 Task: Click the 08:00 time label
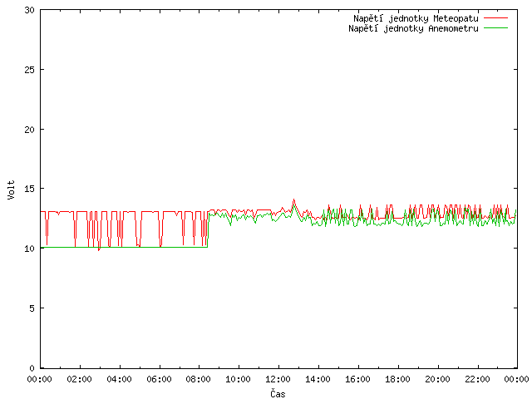[x=199, y=379]
